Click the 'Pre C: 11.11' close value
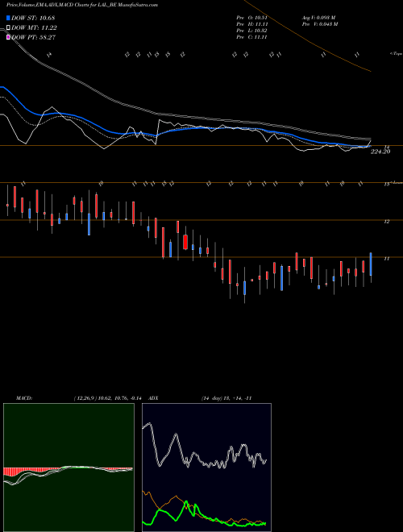Viewport: 403px width, 532px height. click(x=251, y=37)
